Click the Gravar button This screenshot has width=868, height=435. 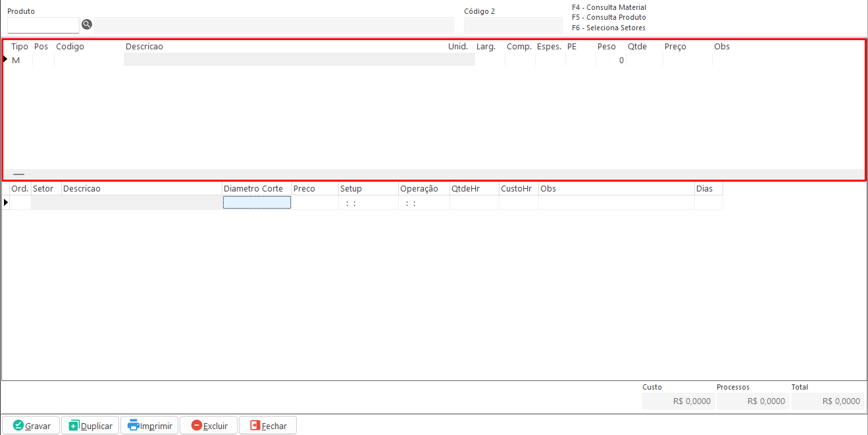pyautogui.click(x=31, y=425)
